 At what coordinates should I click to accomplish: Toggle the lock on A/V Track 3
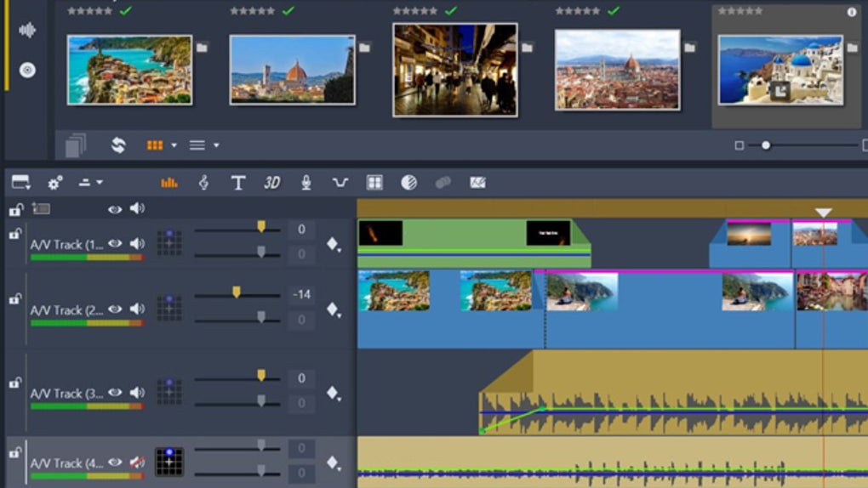pos(14,383)
